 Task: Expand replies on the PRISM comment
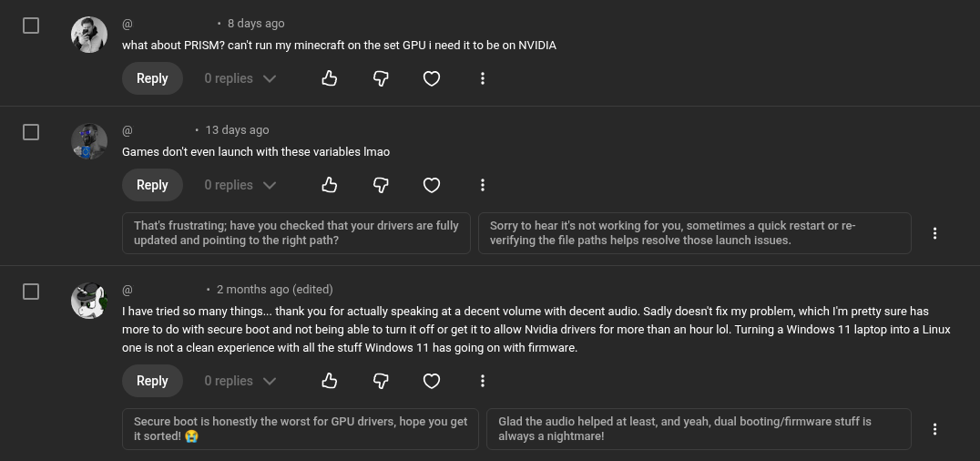tap(240, 78)
